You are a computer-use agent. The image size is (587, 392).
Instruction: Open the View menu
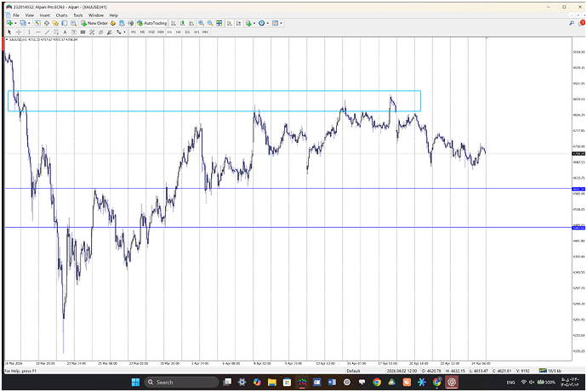click(30, 15)
